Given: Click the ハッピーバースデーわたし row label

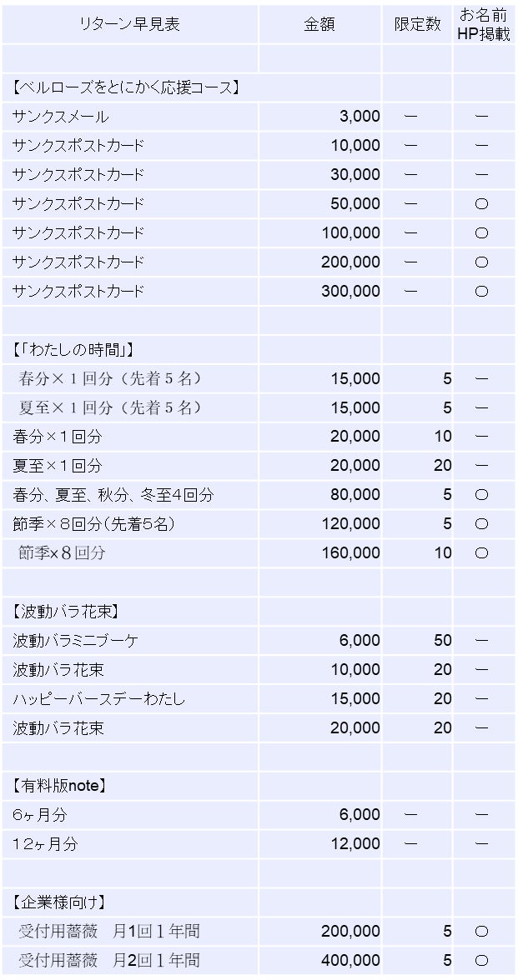Looking at the screenshot, I should (98, 699).
